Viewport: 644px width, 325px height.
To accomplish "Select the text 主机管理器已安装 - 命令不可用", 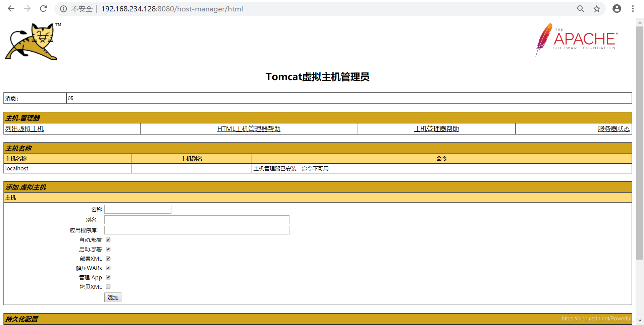I will (x=291, y=168).
